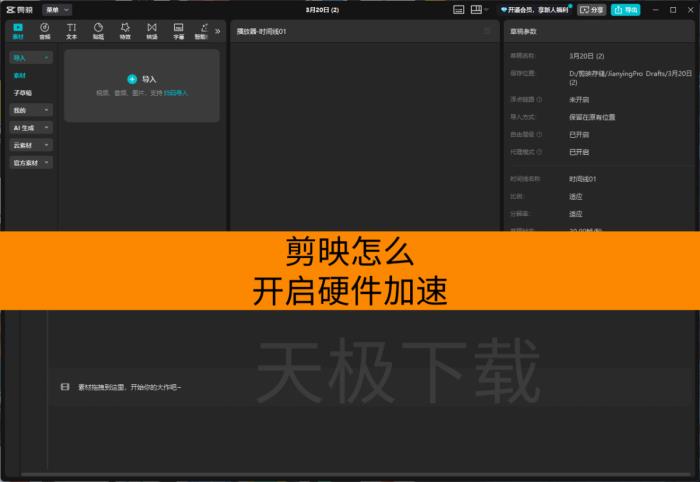Open the 字幕 (Captions) panel

point(178,30)
